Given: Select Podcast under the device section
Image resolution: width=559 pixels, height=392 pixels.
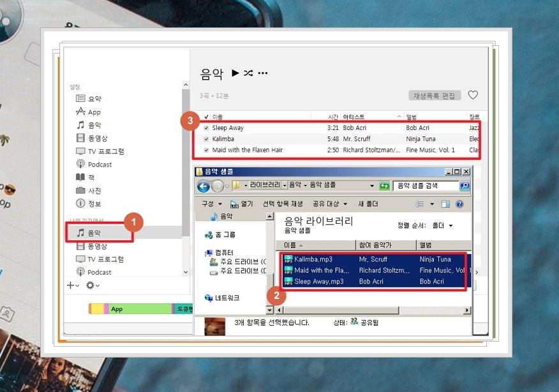Looking at the screenshot, I should tap(94, 272).
